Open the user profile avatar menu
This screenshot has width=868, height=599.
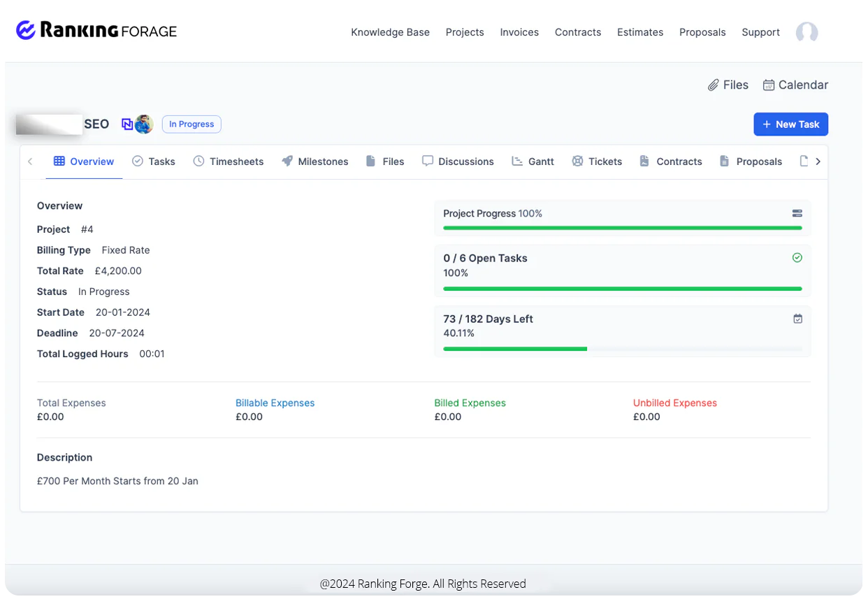point(806,32)
